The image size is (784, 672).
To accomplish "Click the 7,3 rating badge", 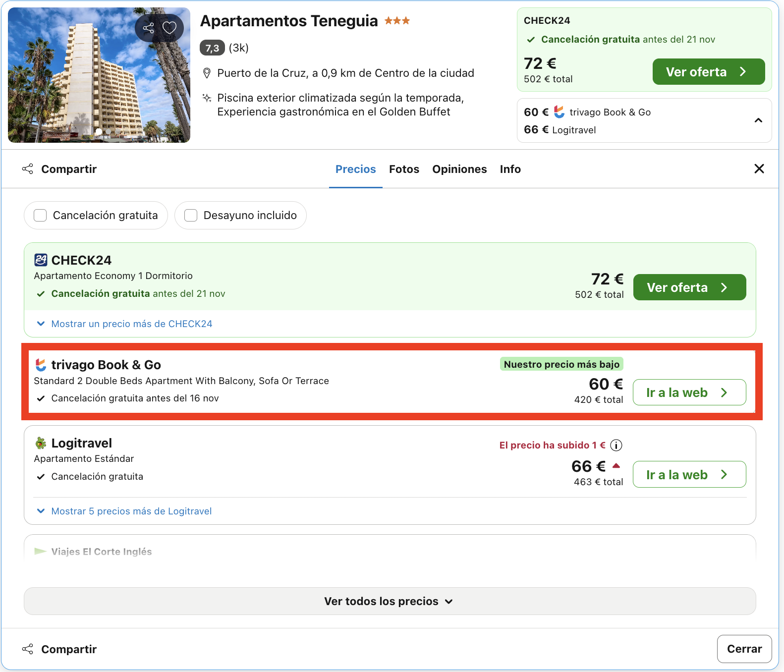I will pyautogui.click(x=212, y=48).
